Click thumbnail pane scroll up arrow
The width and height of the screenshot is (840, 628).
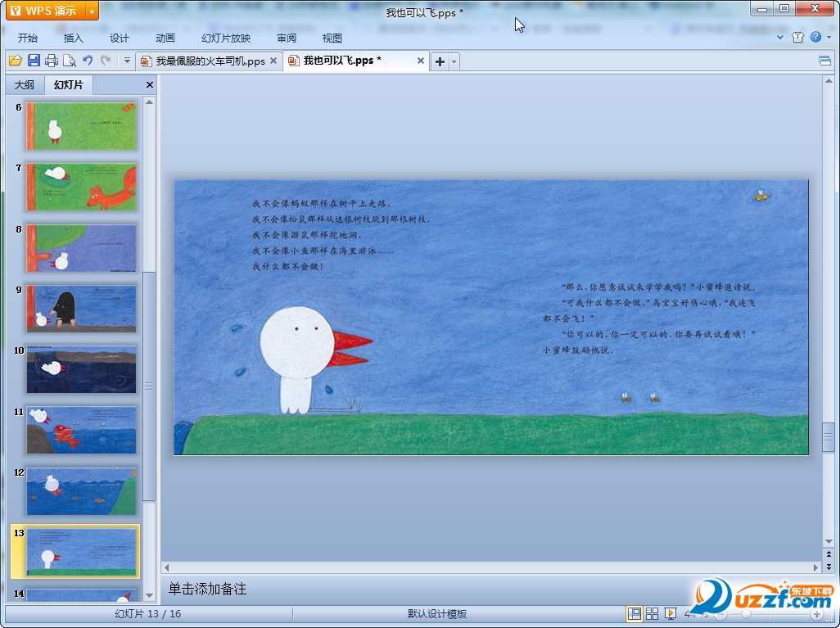pyautogui.click(x=150, y=102)
